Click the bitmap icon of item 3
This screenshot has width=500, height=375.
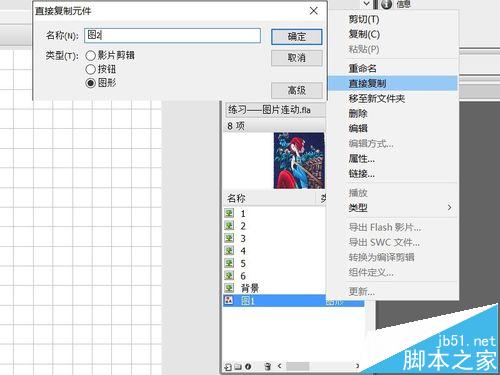coord(229,238)
